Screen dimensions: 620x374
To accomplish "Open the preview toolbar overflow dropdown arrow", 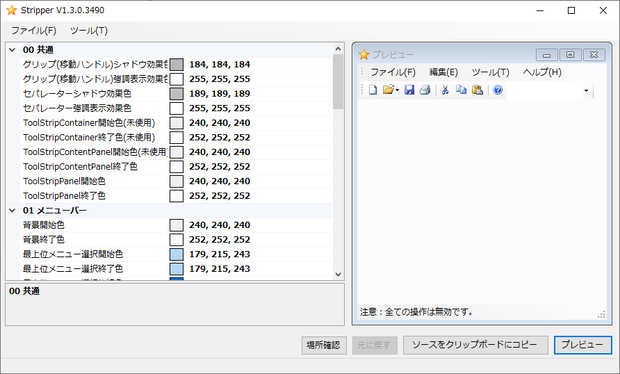I will tap(586, 91).
